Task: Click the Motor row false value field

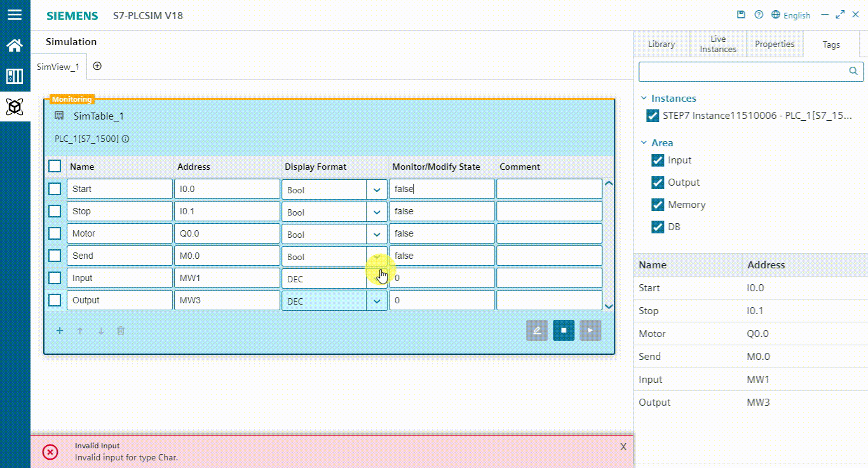Action: (x=442, y=233)
